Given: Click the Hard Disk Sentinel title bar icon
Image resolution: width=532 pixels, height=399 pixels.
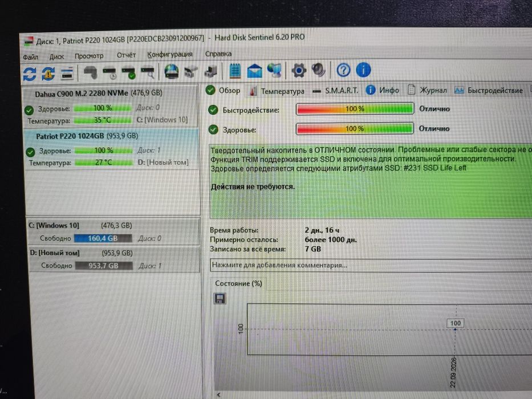Looking at the screenshot, I should [x=29, y=42].
